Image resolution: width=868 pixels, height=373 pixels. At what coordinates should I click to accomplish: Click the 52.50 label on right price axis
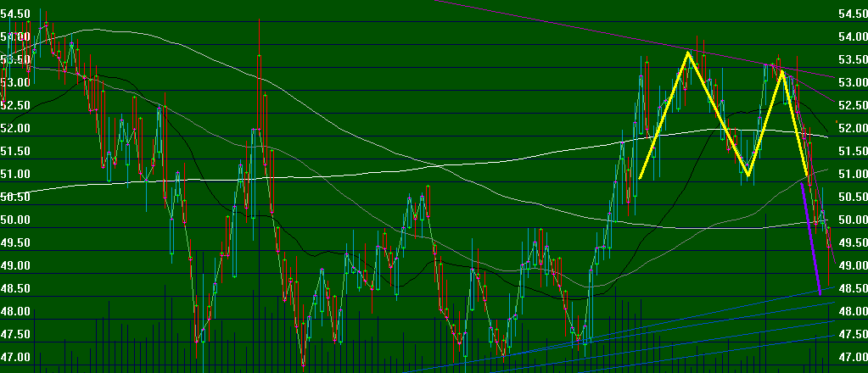853,105
